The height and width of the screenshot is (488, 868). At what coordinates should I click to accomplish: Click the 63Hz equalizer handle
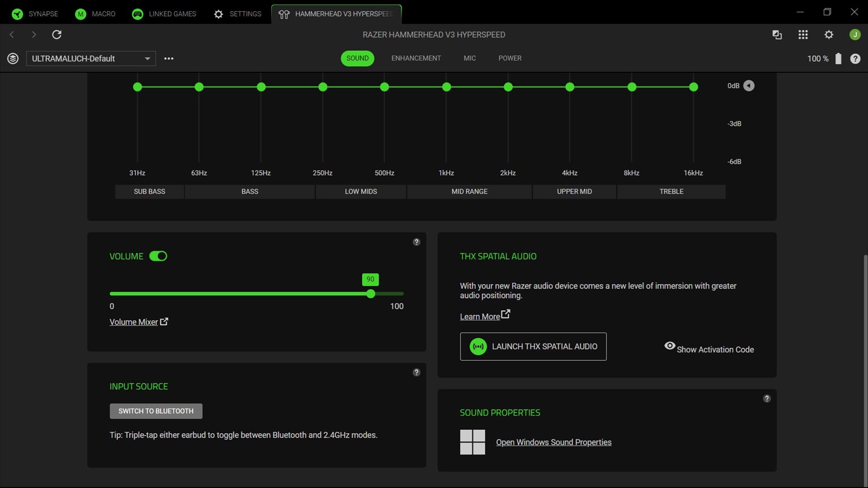pyautogui.click(x=199, y=87)
